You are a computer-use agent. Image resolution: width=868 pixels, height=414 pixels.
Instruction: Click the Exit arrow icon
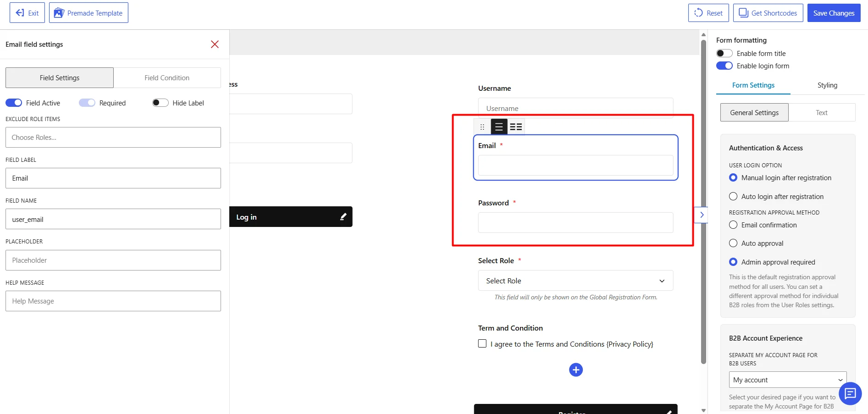pos(20,13)
